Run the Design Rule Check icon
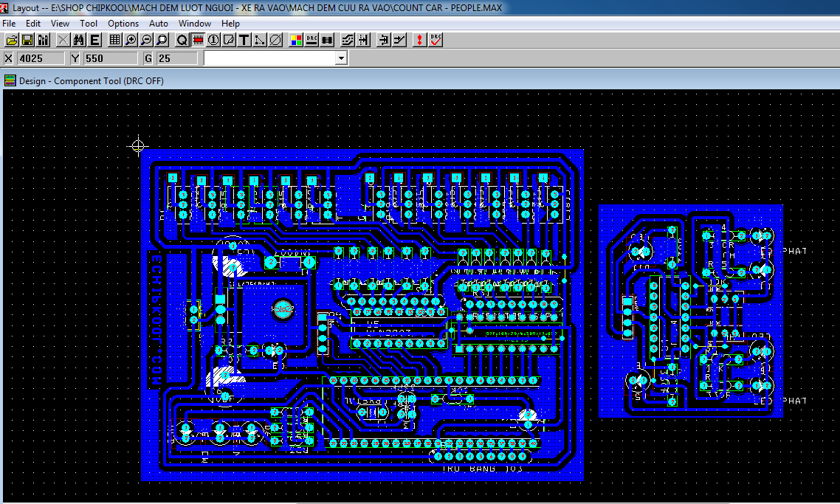This screenshot has height=504, width=840. (436, 40)
